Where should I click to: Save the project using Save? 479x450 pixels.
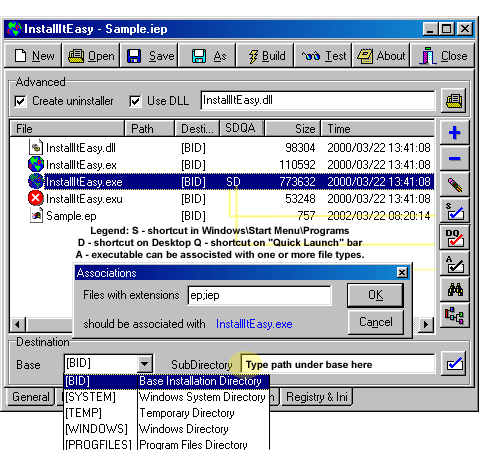150,56
